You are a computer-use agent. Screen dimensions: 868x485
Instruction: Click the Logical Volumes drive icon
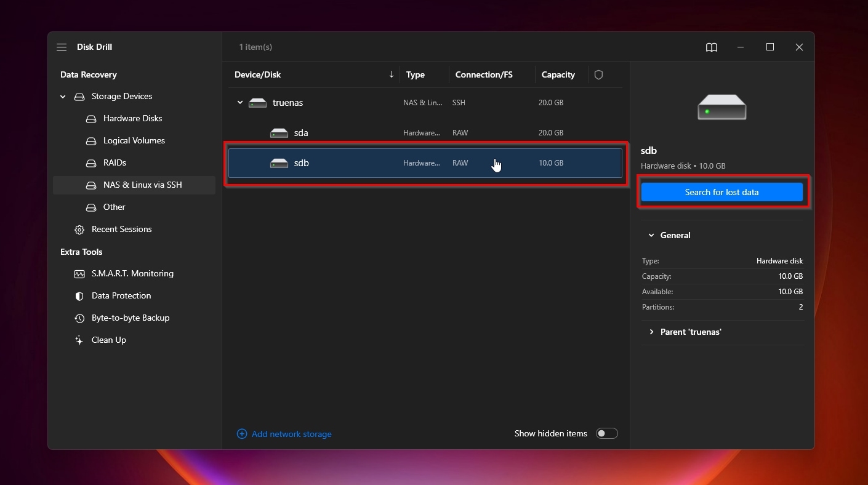91,141
